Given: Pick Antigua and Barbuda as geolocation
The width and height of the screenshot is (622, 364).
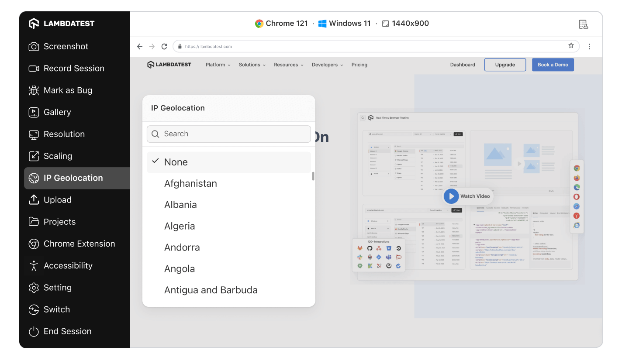Looking at the screenshot, I should click(211, 290).
